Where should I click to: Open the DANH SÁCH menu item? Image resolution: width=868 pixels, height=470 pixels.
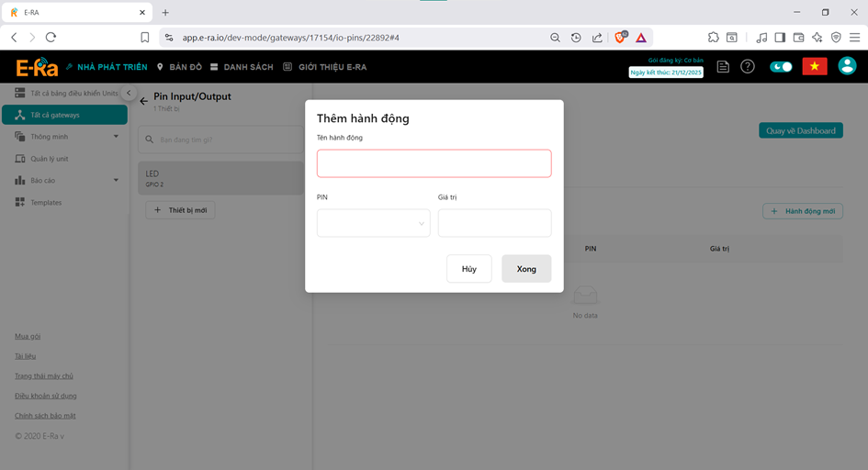[242, 67]
